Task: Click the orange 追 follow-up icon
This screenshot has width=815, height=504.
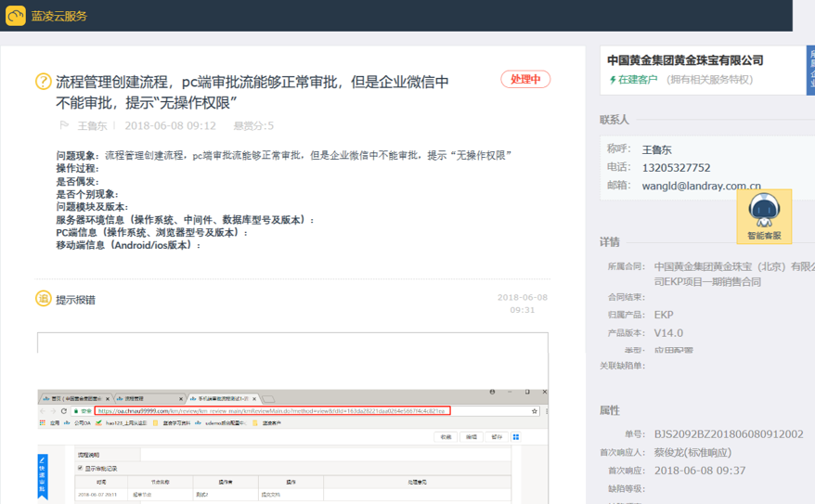Action: coord(43,299)
